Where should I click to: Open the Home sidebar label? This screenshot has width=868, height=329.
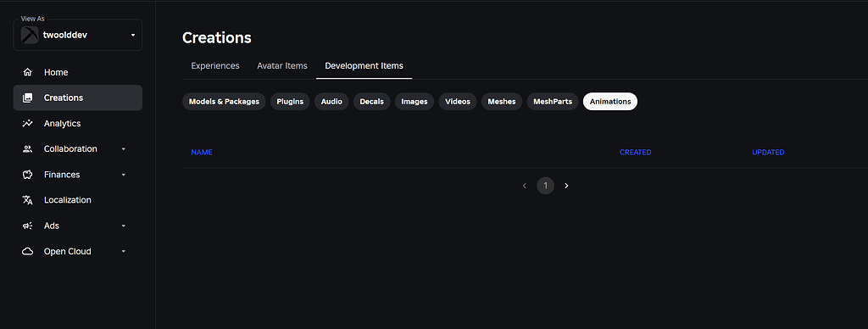(x=56, y=73)
